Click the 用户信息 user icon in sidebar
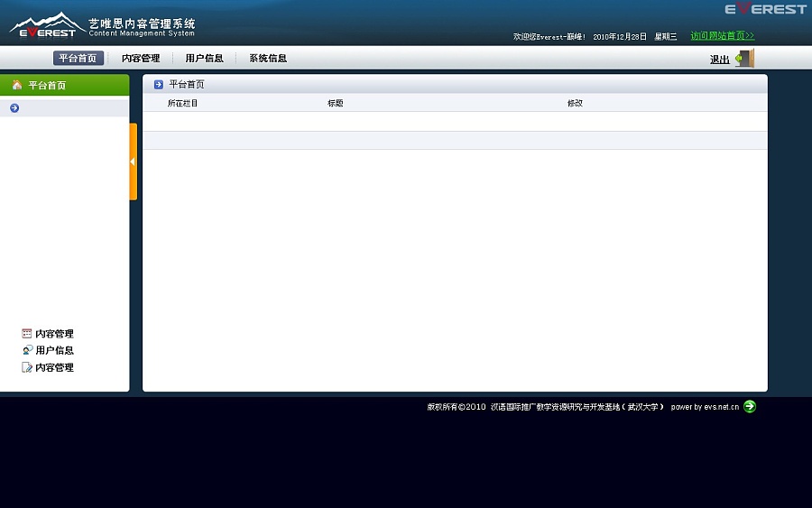 27,350
